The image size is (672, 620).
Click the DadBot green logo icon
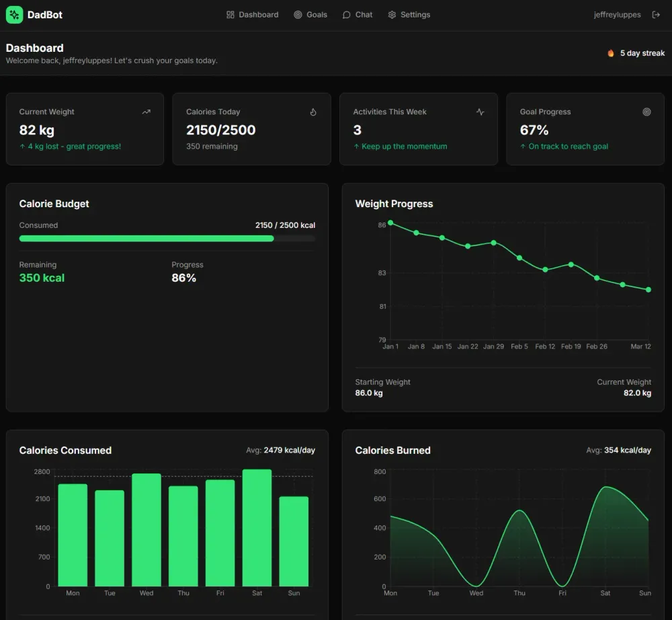tap(14, 15)
